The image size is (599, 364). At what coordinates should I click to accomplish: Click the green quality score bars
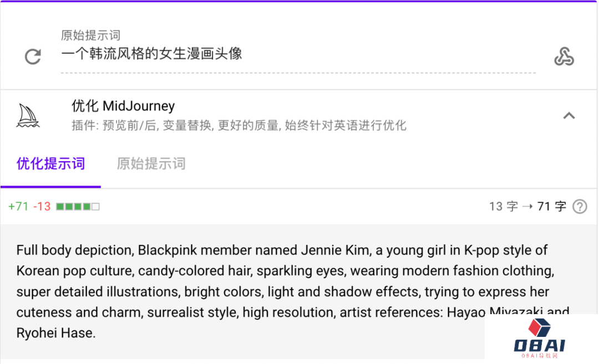pyautogui.click(x=73, y=207)
